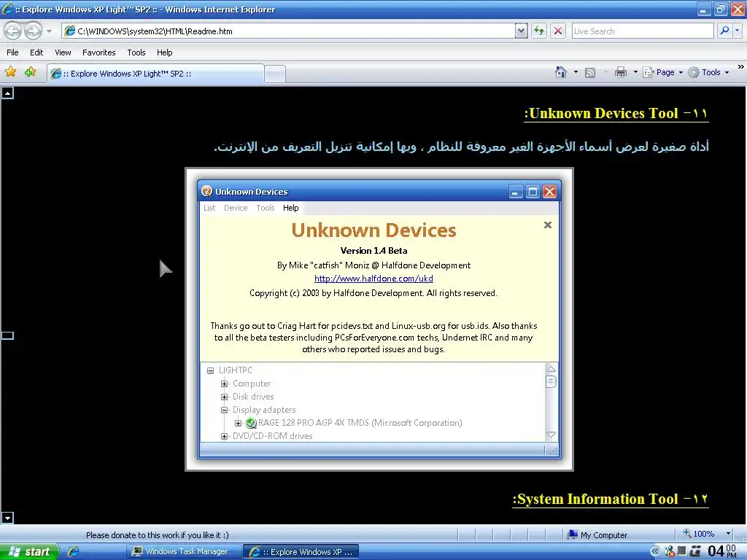
Task: Close the Unknown Devices about panel X
Action: (x=548, y=225)
